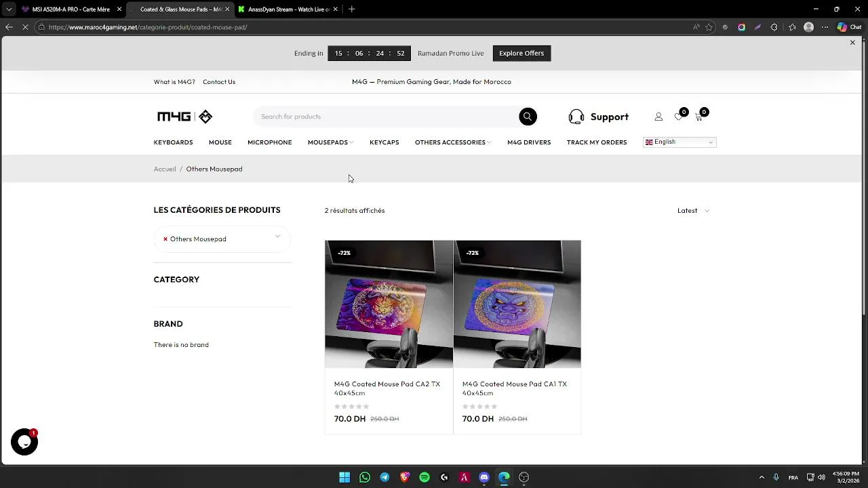868x488 pixels.
Task: Open the KEYCAPS menu item
Action: pyautogui.click(x=384, y=142)
